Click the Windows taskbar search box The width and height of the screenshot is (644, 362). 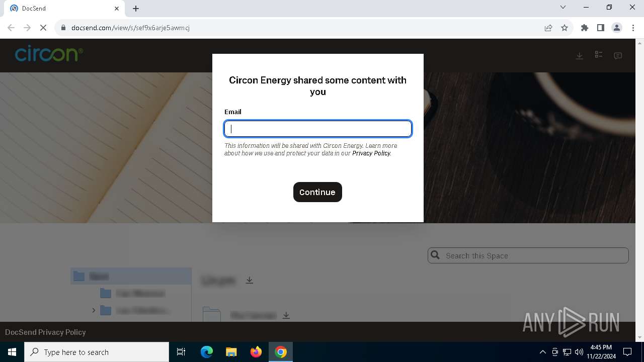[97, 352]
